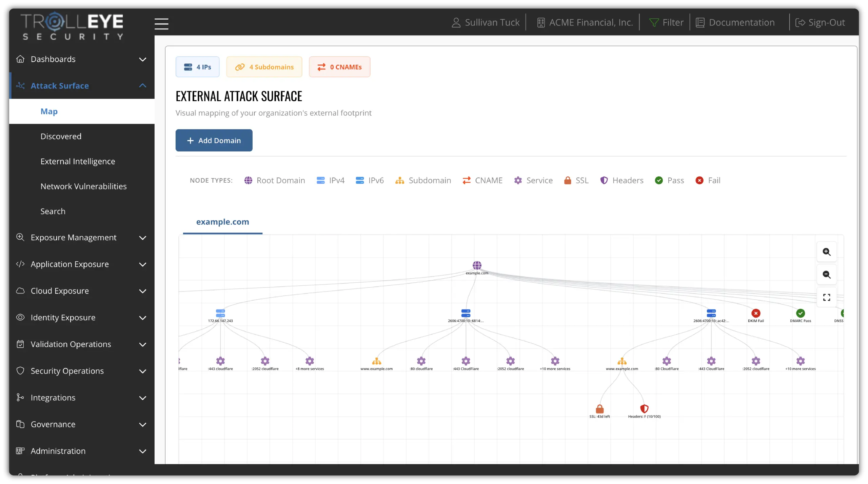Click the 4 IPs badge
This screenshot has width=868, height=484.
coord(197,67)
